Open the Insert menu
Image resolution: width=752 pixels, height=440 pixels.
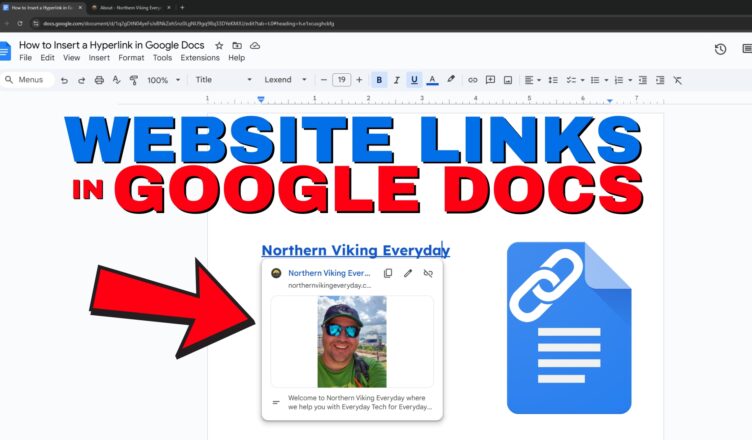pos(99,58)
